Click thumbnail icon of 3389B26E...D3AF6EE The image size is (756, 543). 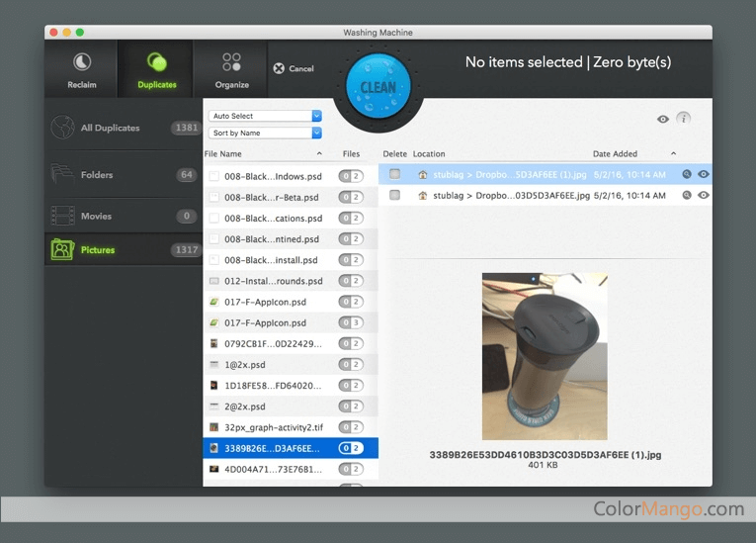(x=214, y=448)
